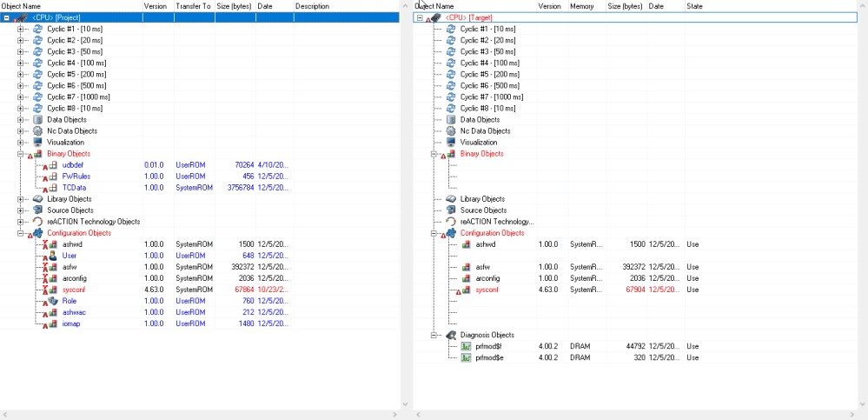Click the Data Objects icon in Project pane
This screenshot has height=420, width=868.
coord(37,120)
